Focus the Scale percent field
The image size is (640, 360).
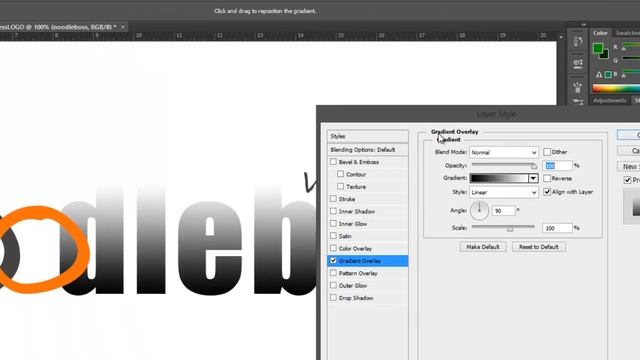pyautogui.click(x=558, y=228)
